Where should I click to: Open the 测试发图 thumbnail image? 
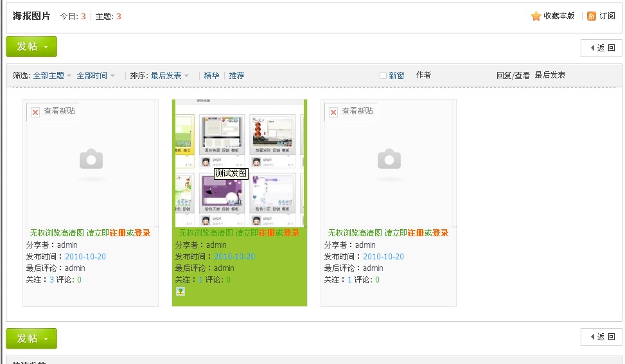(x=240, y=163)
